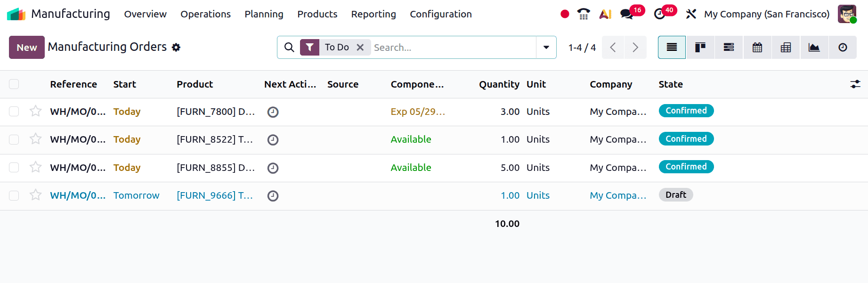Open the company switcher My Company (San Francisco)
868x283 pixels.
[x=767, y=14]
